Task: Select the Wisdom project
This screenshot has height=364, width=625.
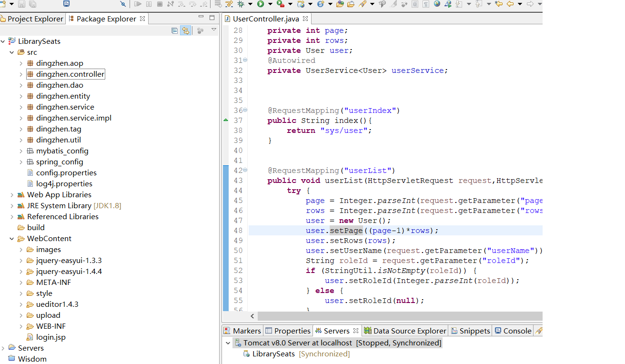Action: click(x=28, y=359)
